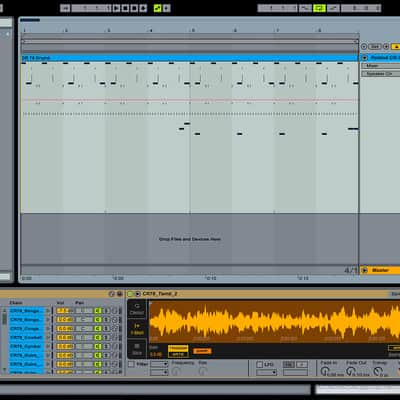Solo the Cowbell chain with its S button

click(x=105, y=338)
